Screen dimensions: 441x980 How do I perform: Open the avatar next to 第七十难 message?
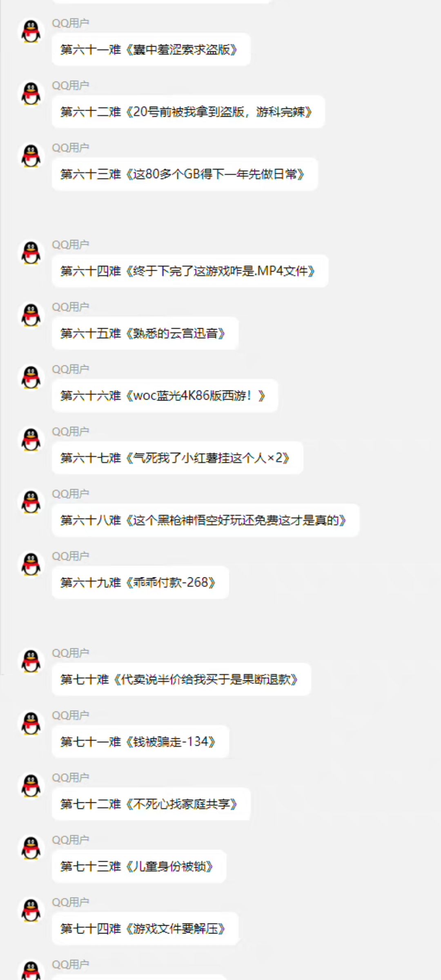[31, 661]
